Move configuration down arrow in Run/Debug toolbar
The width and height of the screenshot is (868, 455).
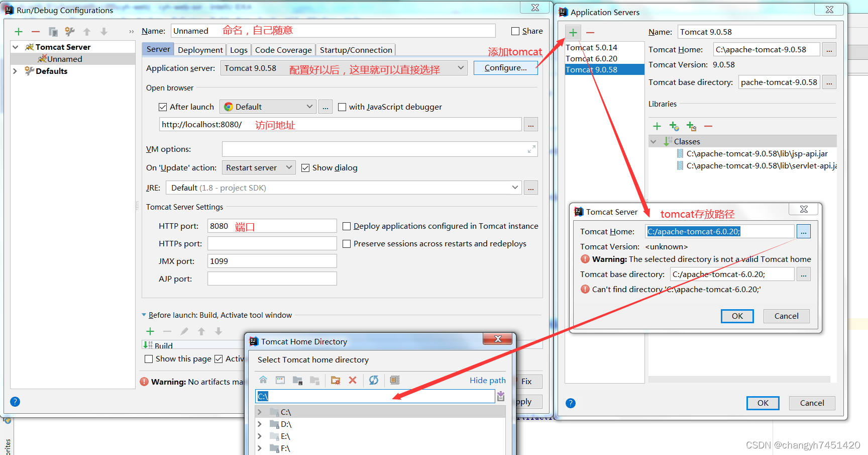[x=104, y=32]
